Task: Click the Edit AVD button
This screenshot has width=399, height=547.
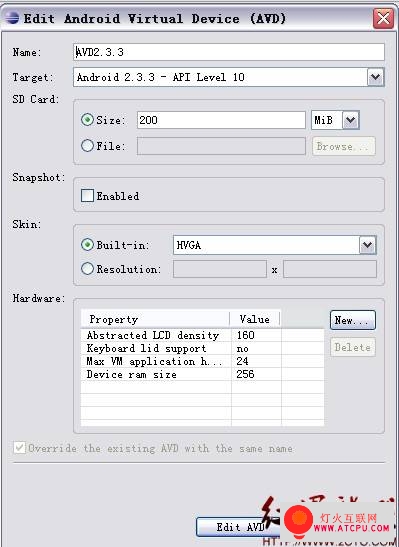Action: point(240,527)
